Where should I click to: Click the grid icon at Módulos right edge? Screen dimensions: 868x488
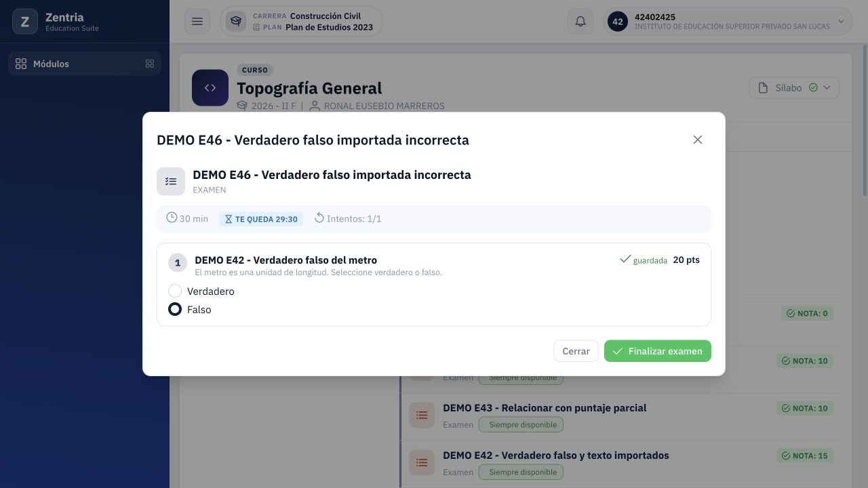(x=150, y=64)
